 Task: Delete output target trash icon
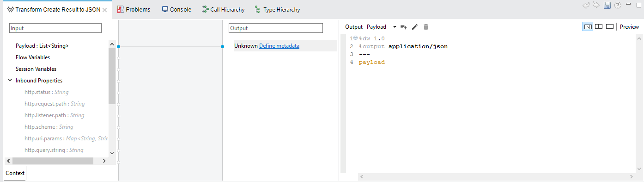coord(426,27)
